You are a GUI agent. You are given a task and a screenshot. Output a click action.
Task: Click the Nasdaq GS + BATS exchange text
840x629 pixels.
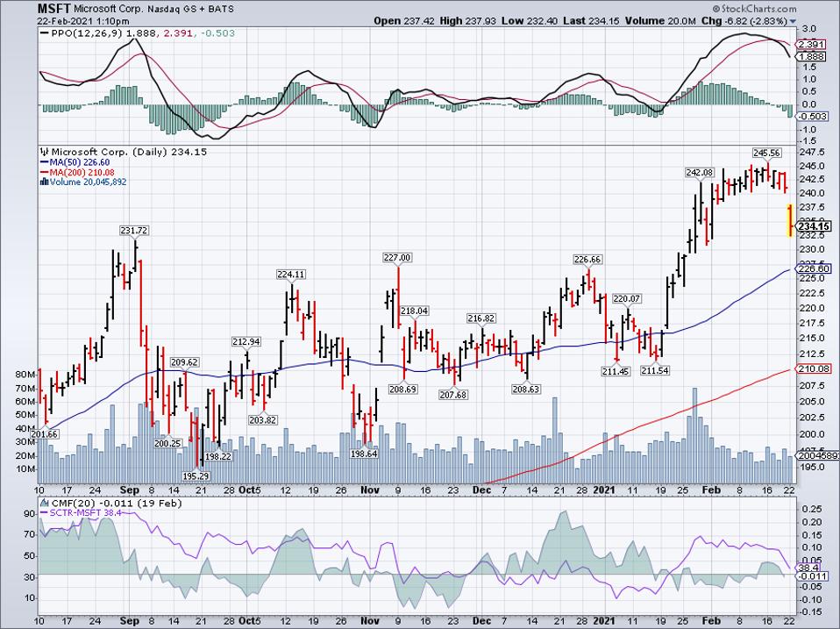[x=192, y=9]
